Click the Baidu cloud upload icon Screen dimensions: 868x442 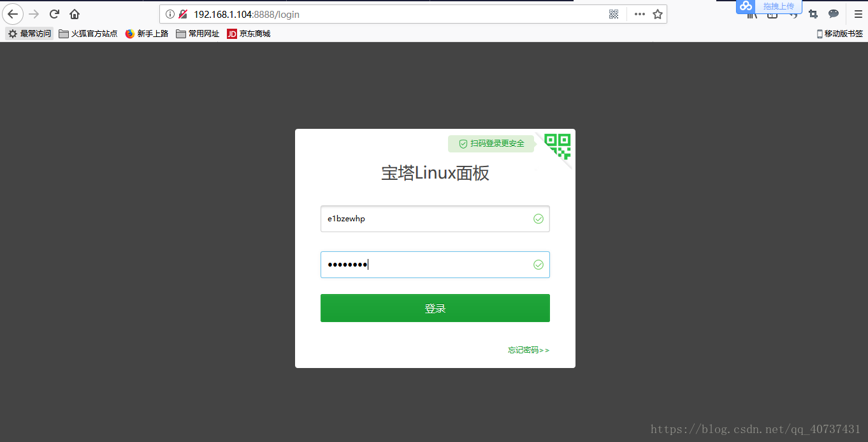(x=746, y=6)
